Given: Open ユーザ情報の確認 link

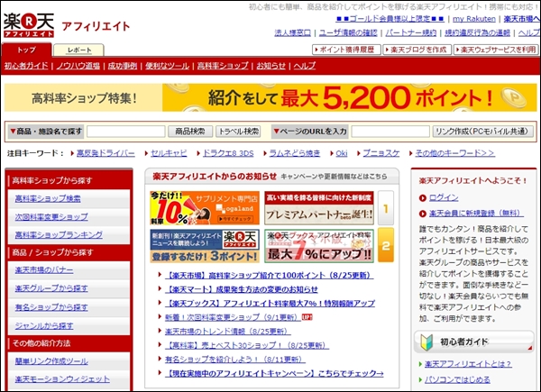Looking at the screenshot, I should 348,32.
